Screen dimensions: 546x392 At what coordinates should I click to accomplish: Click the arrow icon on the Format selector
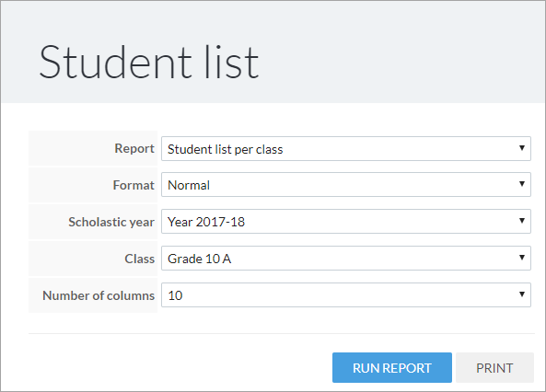click(x=522, y=184)
